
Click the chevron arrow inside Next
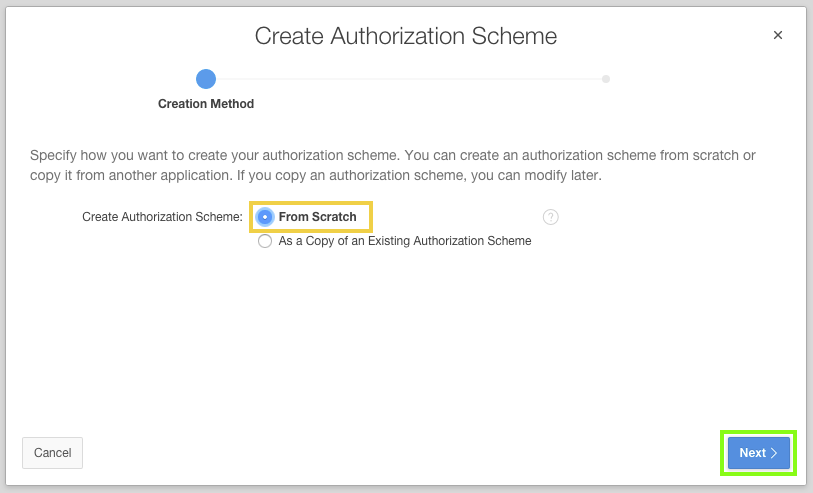(774, 453)
